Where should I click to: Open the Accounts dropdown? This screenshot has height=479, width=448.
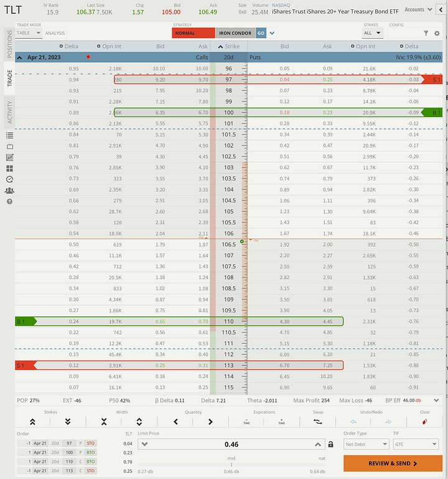418,9
